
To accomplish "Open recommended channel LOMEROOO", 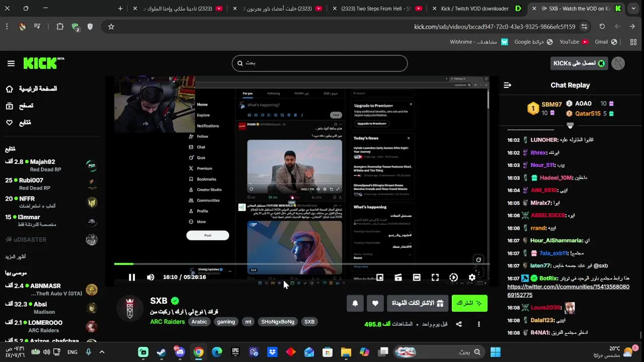I will 51,326.
